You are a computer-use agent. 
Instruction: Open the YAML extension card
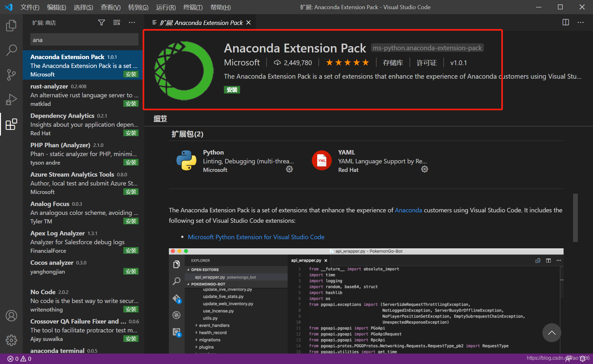[370, 161]
